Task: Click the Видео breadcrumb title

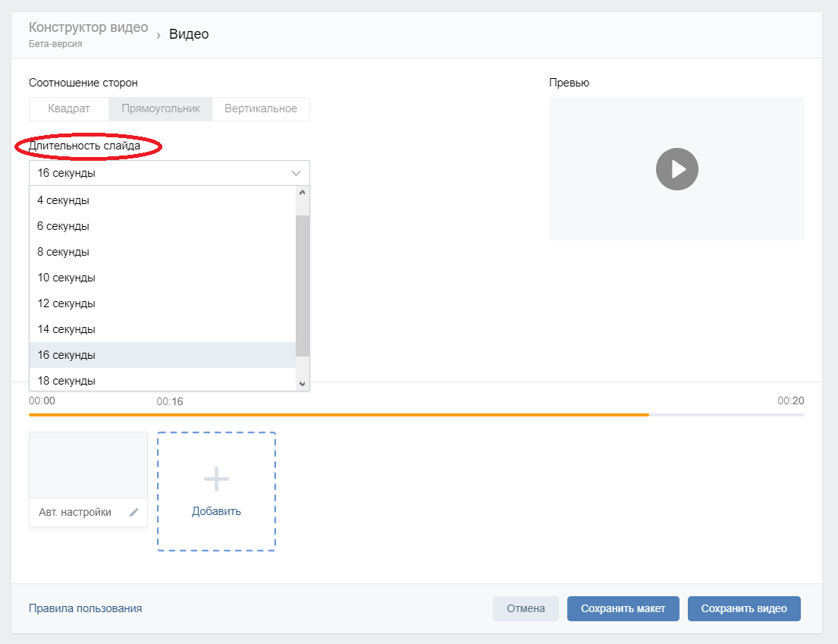Action: [189, 34]
